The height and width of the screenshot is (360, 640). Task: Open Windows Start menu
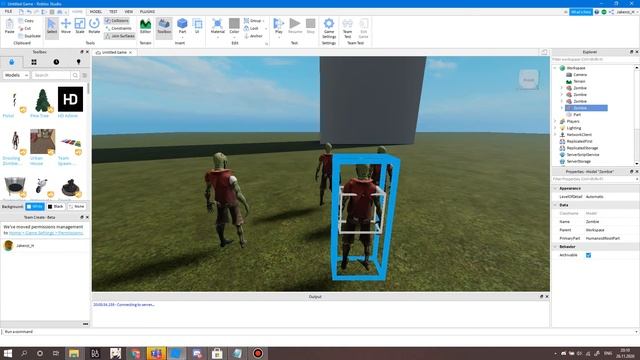[x=8, y=353]
